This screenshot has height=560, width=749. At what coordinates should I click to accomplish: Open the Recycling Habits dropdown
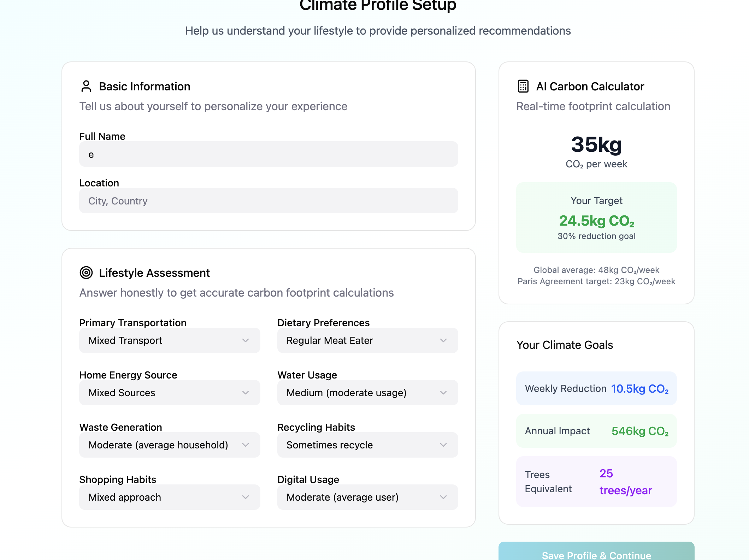[367, 445]
